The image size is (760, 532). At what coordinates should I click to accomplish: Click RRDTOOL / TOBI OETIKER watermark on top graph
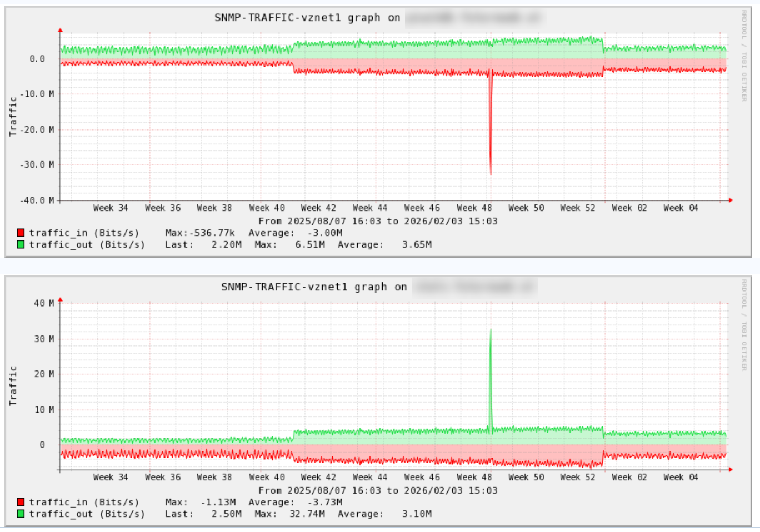(x=744, y=56)
